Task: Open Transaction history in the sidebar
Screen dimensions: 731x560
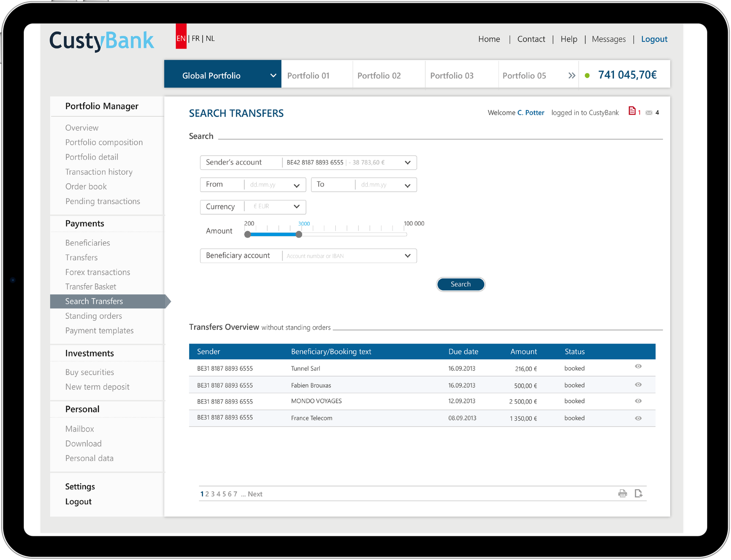Action: point(99,172)
